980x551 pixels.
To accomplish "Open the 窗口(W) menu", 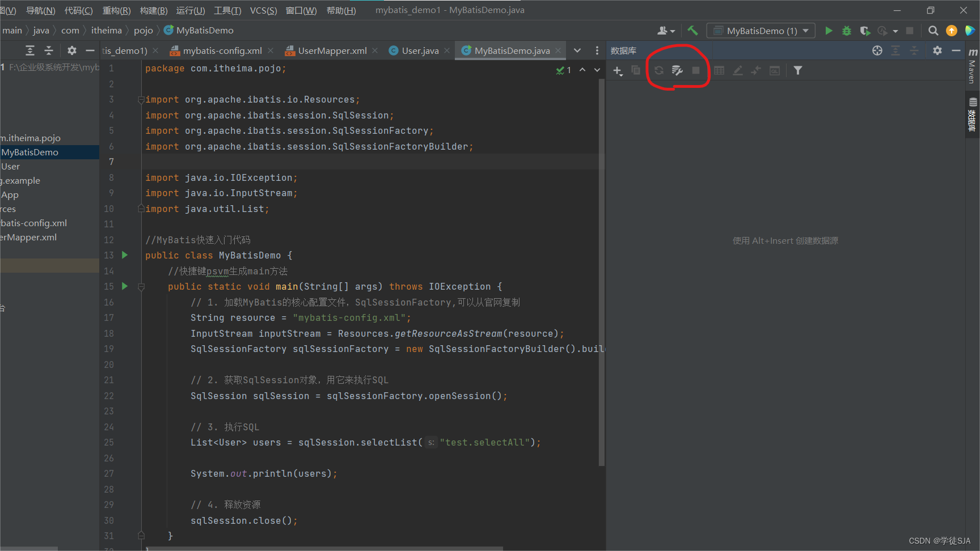I will click(301, 10).
